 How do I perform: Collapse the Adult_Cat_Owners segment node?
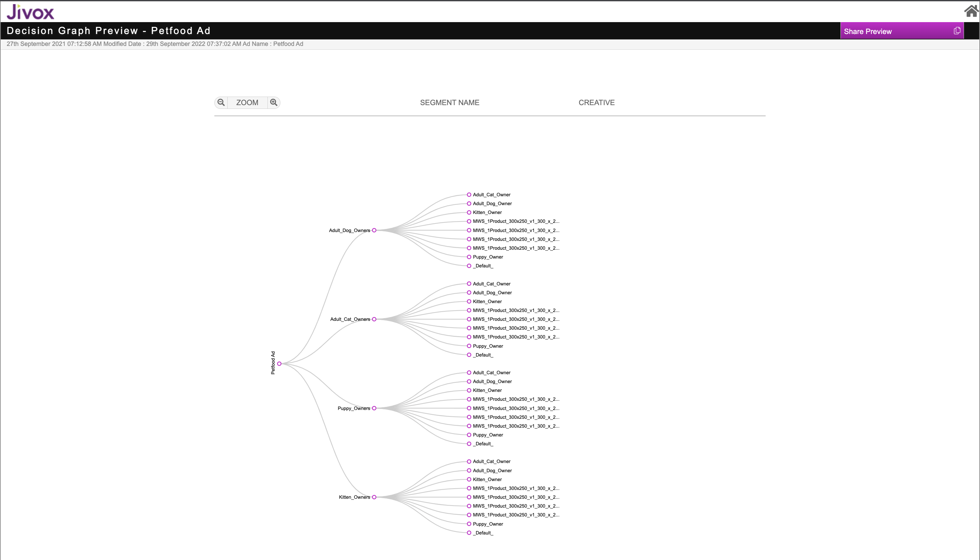tap(374, 319)
